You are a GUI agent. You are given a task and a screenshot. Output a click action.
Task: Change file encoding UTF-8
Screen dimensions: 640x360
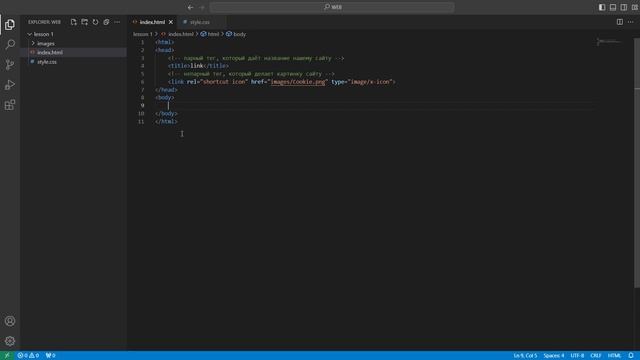coord(577,356)
